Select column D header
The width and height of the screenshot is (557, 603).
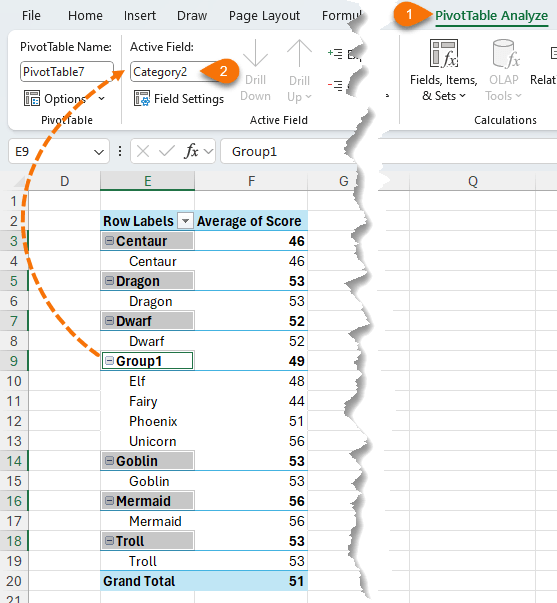[x=65, y=181]
